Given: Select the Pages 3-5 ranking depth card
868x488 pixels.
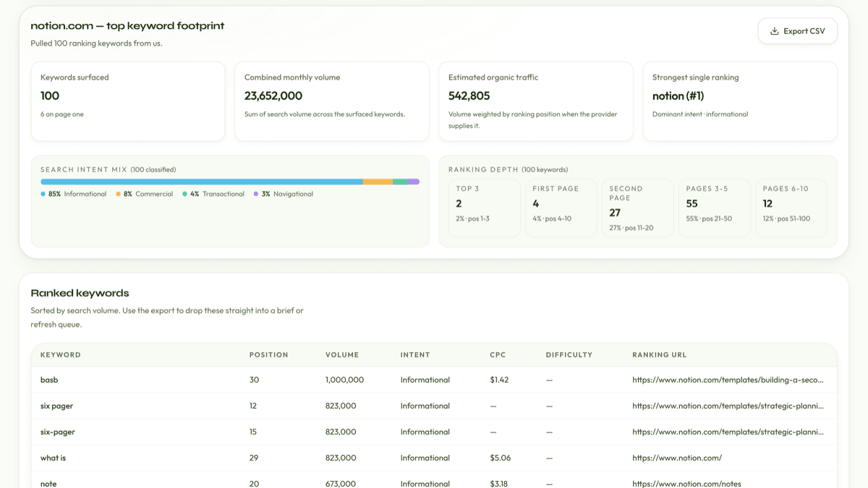Looking at the screenshot, I should [715, 208].
